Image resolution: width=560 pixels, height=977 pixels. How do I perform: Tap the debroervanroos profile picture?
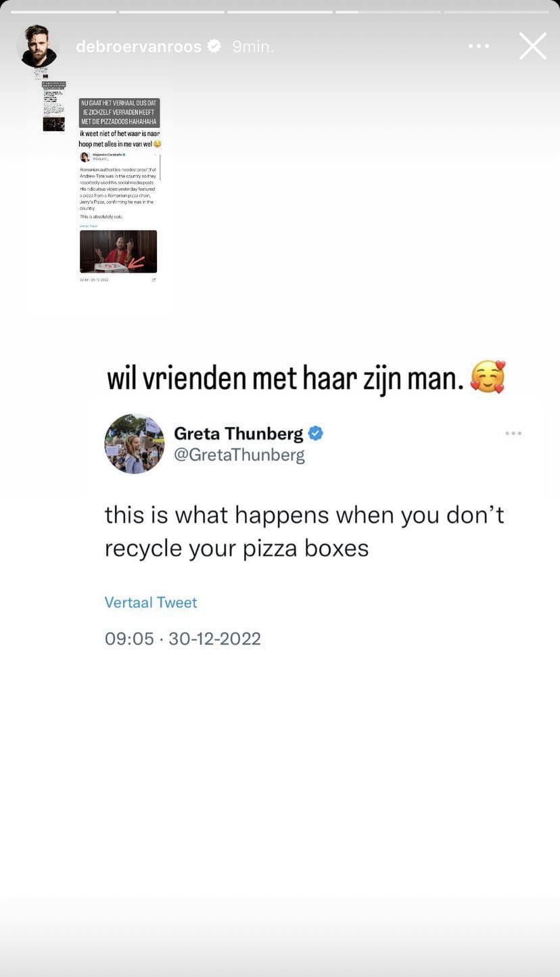point(37,46)
